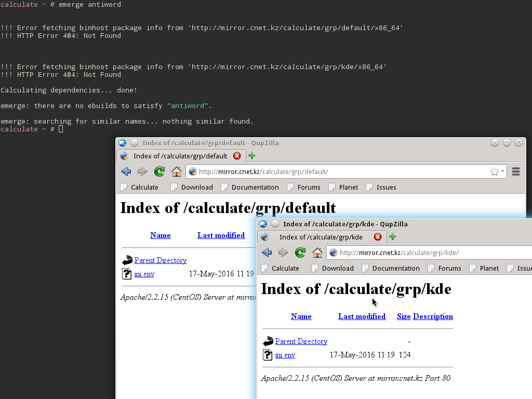Bookmark page with star icon in default window
Screen dimensions: 532x399
[x=495, y=171]
